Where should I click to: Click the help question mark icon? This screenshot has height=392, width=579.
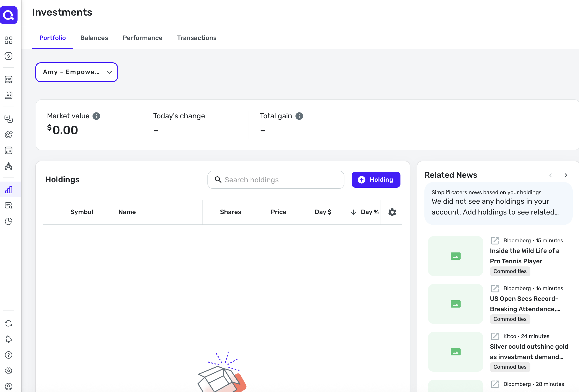[8, 355]
